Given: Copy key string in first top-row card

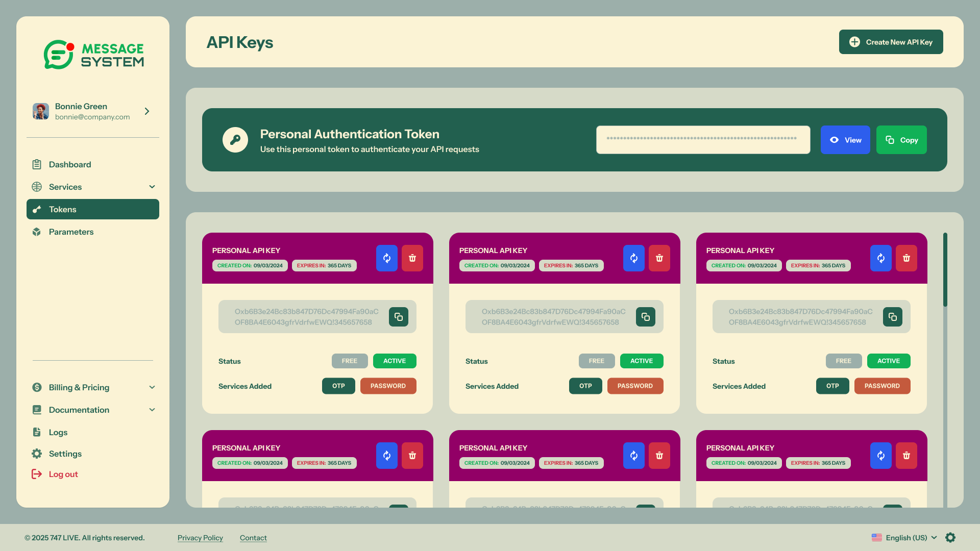Looking at the screenshot, I should [x=399, y=317].
